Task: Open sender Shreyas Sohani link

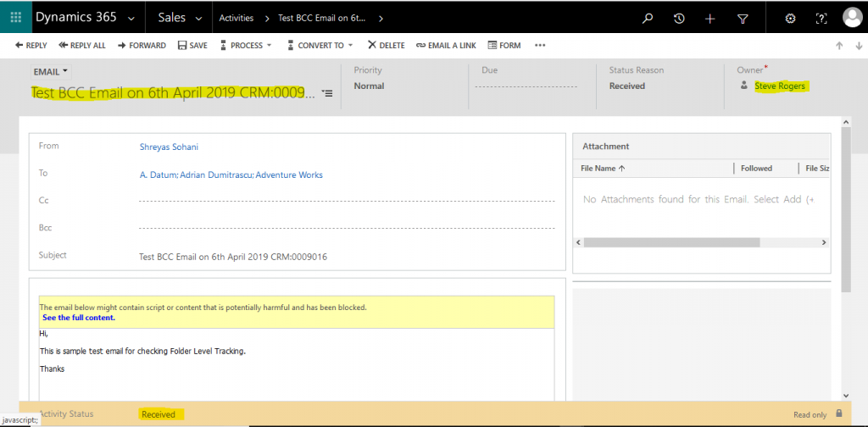Action: [169, 147]
